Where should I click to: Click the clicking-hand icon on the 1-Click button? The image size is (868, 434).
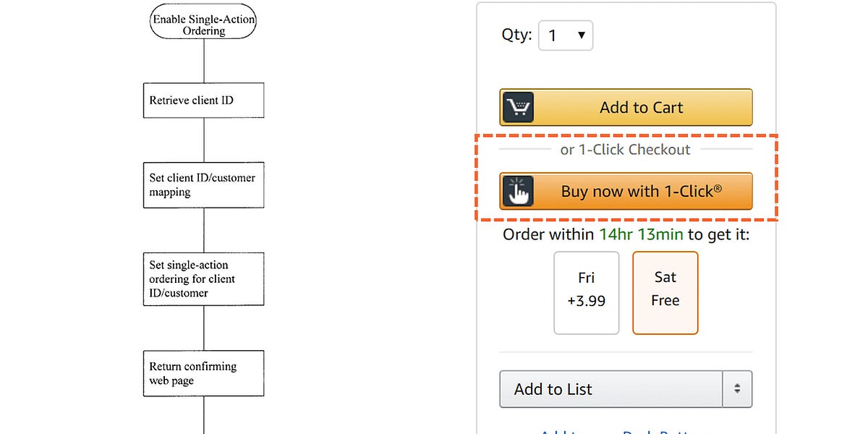[x=518, y=191]
